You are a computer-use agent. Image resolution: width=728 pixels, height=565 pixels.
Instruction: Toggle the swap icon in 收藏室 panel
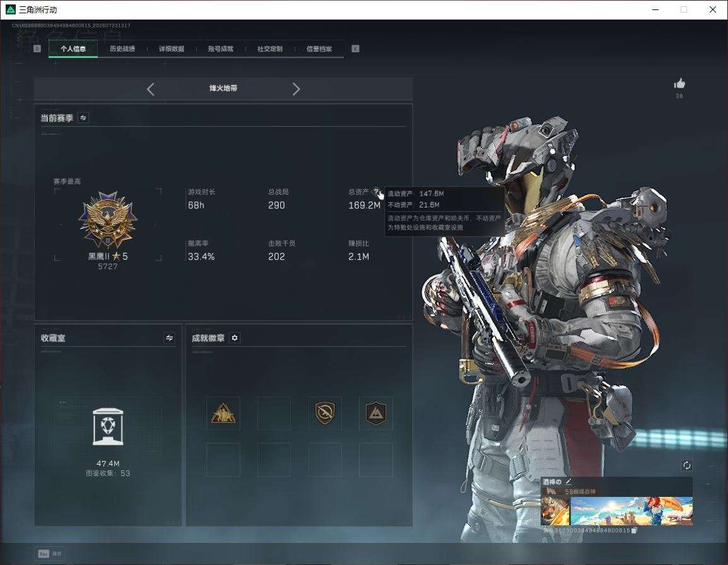click(x=170, y=338)
